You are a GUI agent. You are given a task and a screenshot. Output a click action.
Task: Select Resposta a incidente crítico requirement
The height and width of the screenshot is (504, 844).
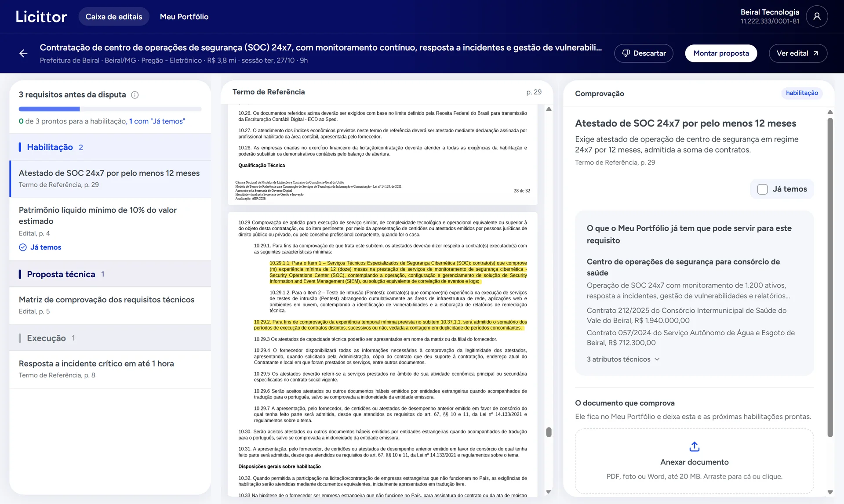pyautogui.click(x=110, y=369)
